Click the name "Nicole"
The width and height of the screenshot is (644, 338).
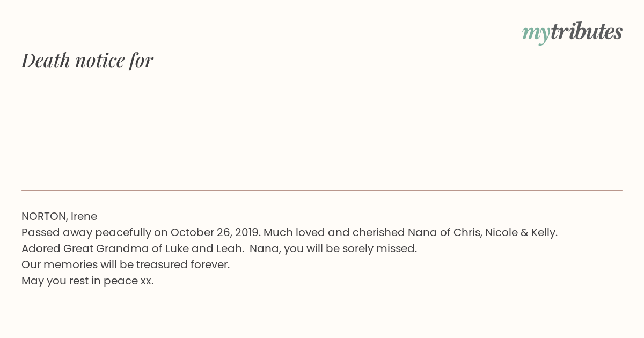click(501, 233)
